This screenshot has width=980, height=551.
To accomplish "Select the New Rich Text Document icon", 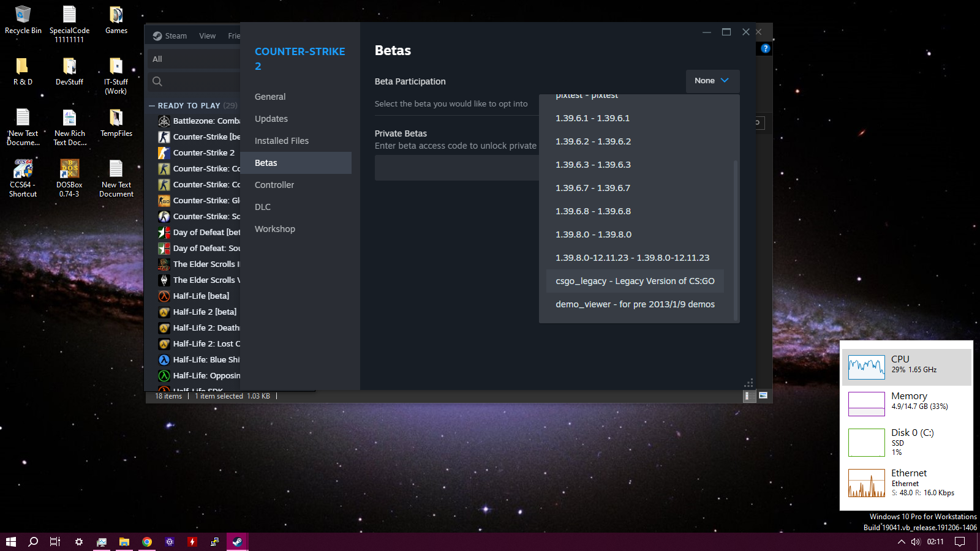I will pos(70,127).
